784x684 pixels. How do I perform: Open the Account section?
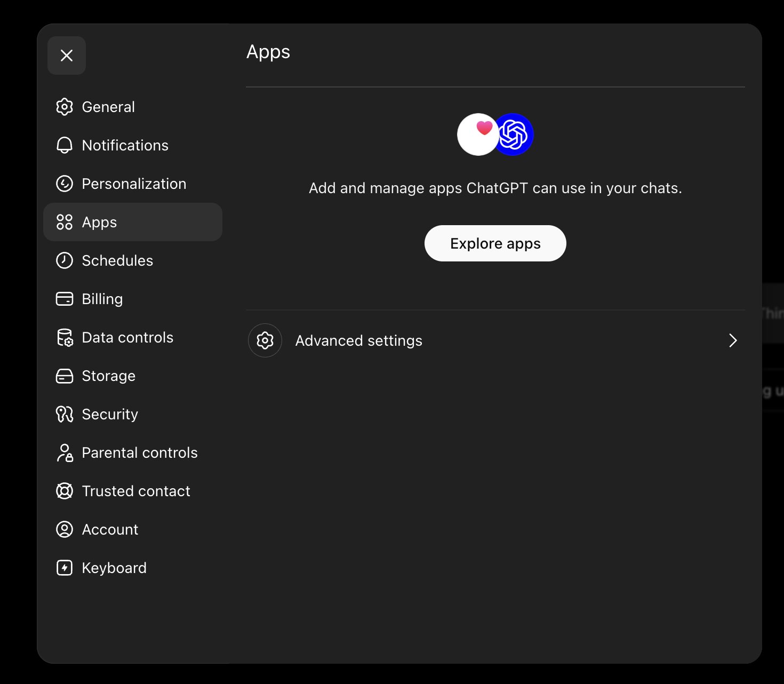point(133,529)
